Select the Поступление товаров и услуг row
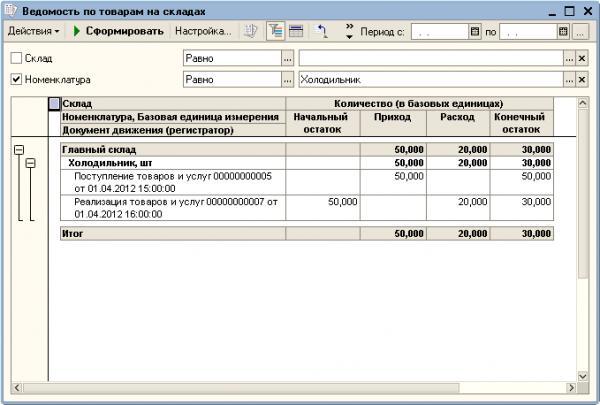 click(172, 181)
